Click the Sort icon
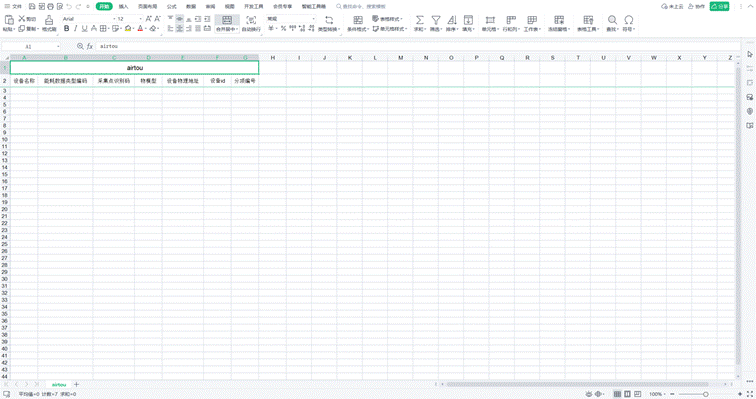 point(451,20)
